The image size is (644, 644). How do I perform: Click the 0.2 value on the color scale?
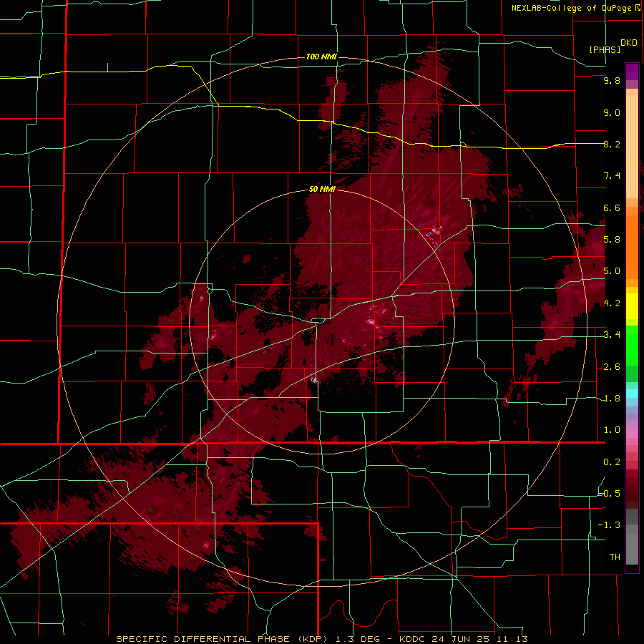pos(612,462)
